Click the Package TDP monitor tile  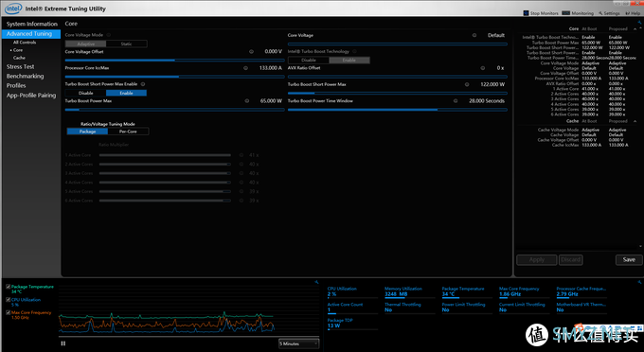pyautogui.click(x=352, y=324)
